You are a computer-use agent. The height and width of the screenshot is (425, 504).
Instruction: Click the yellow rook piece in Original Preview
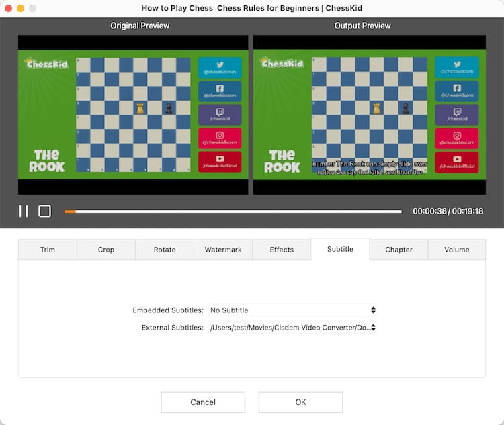(140, 109)
